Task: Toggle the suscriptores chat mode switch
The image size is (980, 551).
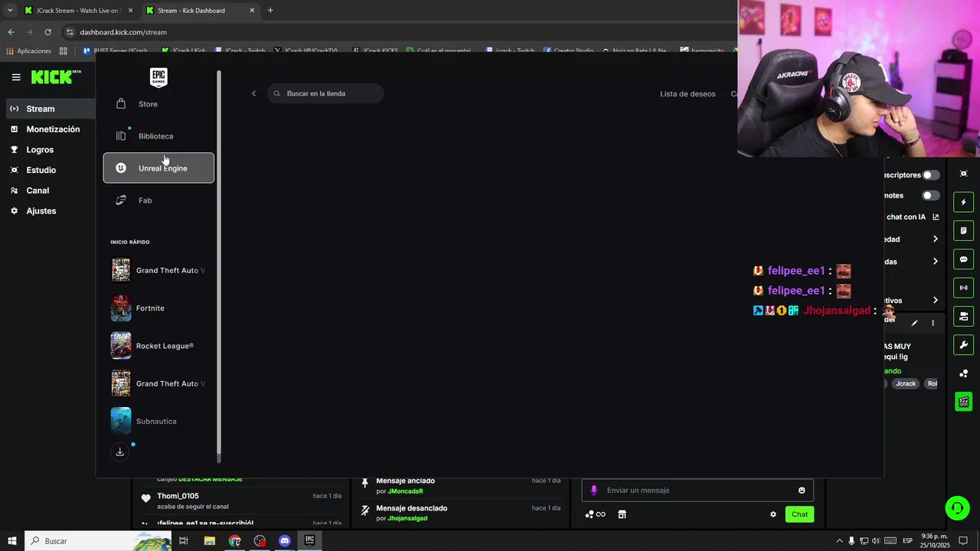Action: [931, 175]
